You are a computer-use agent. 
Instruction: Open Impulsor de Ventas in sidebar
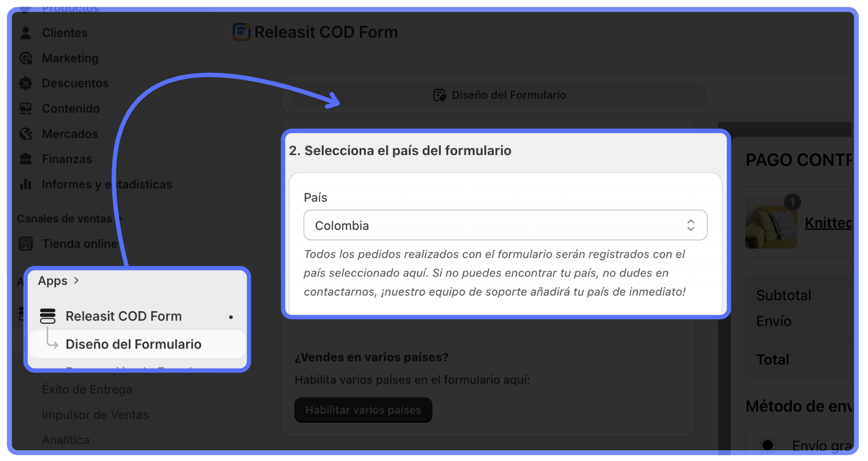95,415
